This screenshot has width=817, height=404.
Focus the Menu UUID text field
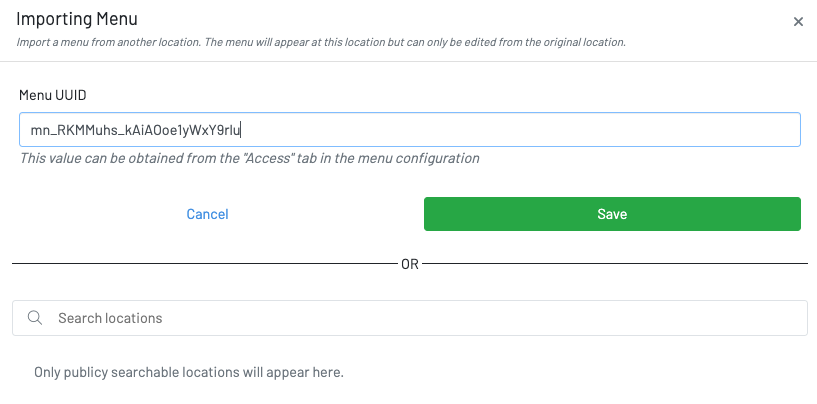[x=500, y=129]
